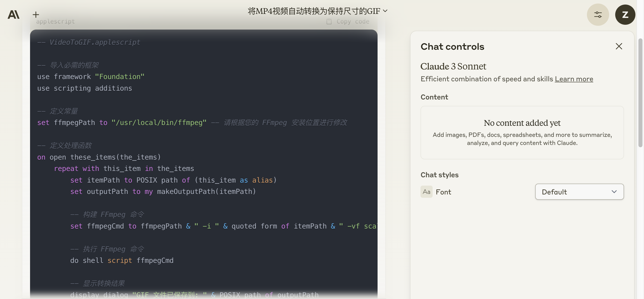Toggle the chat controls sliders icon

click(x=598, y=15)
